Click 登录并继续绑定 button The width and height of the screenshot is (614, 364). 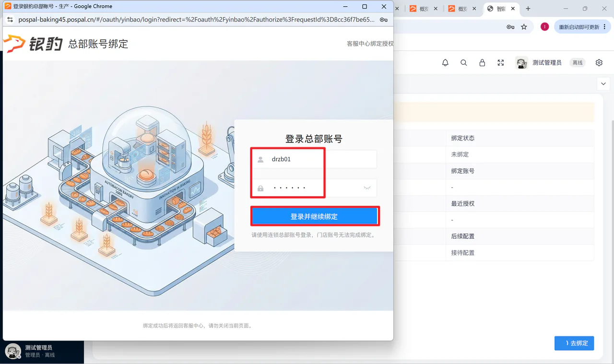[314, 217]
